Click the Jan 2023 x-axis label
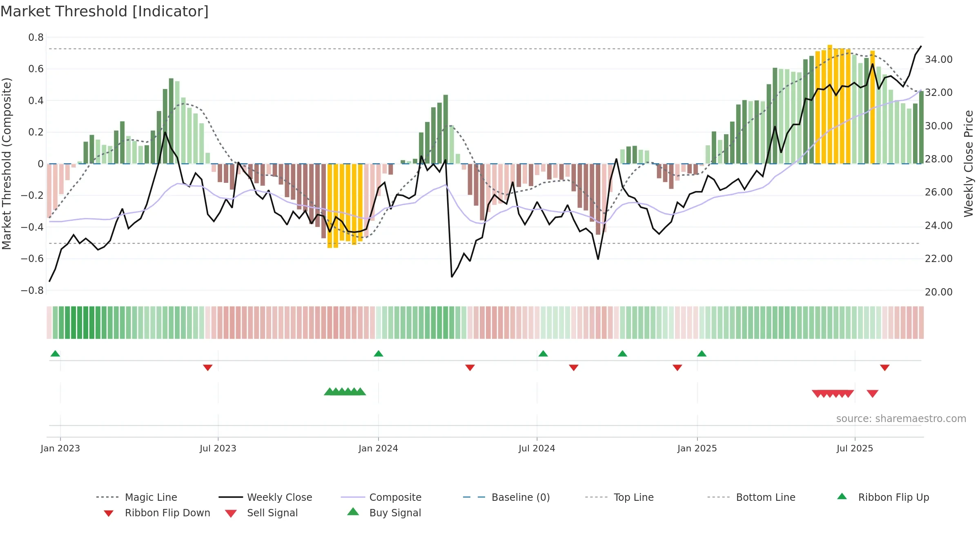This screenshot has width=980, height=551. 60,448
